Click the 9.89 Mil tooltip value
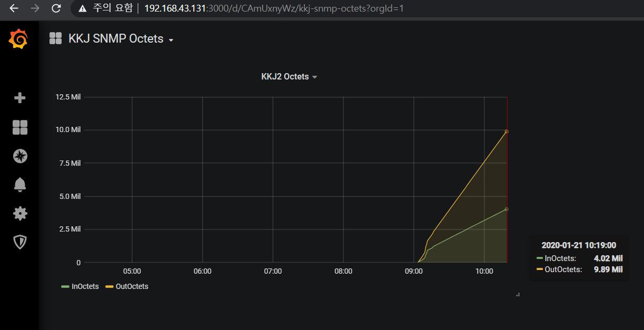This screenshot has width=644, height=330. (x=608, y=269)
